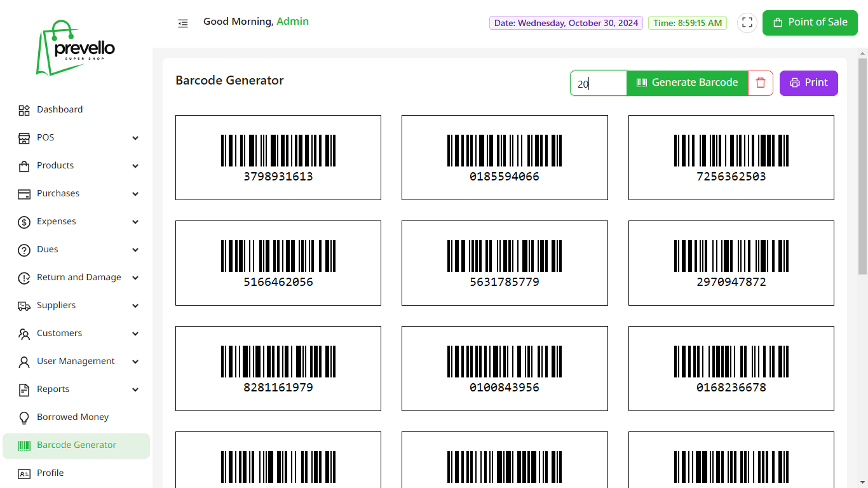Open the Suppliers menu label
The image size is (868, 488).
coord(56,305)
